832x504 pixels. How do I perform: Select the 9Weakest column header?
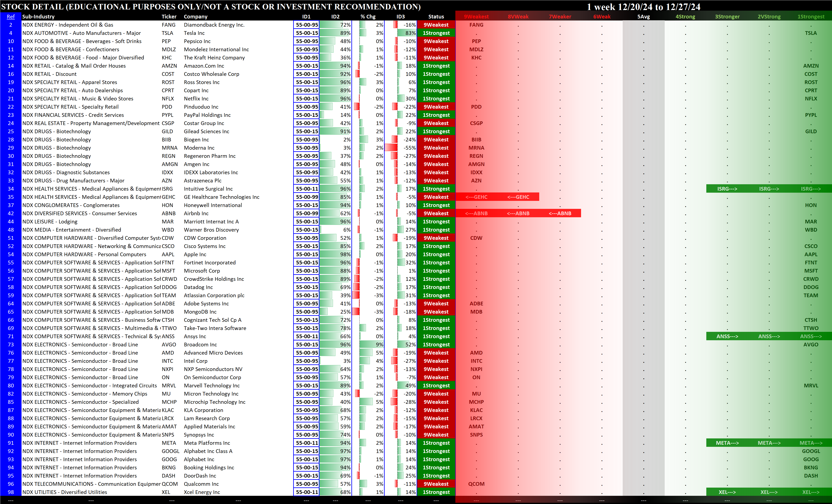[x=476, y=17]
